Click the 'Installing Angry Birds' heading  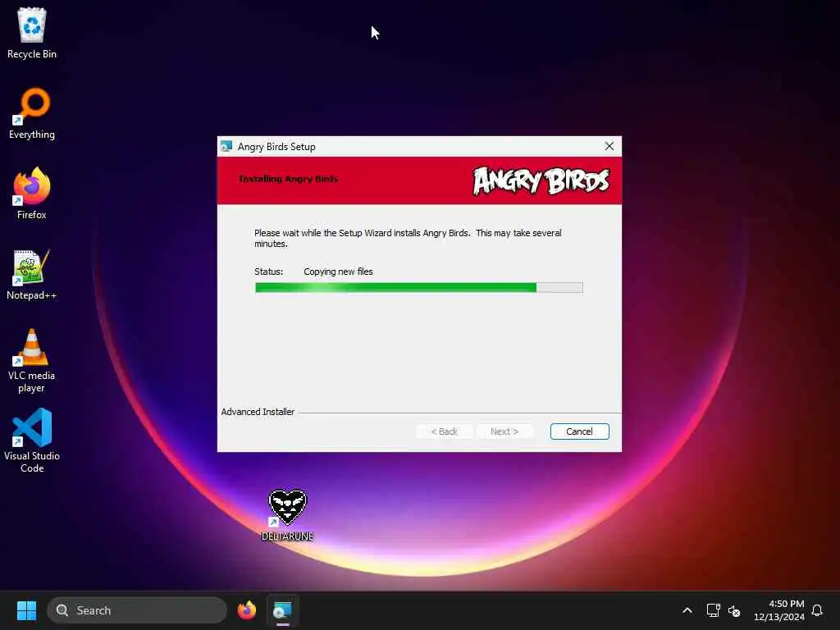tap(288, 179)
